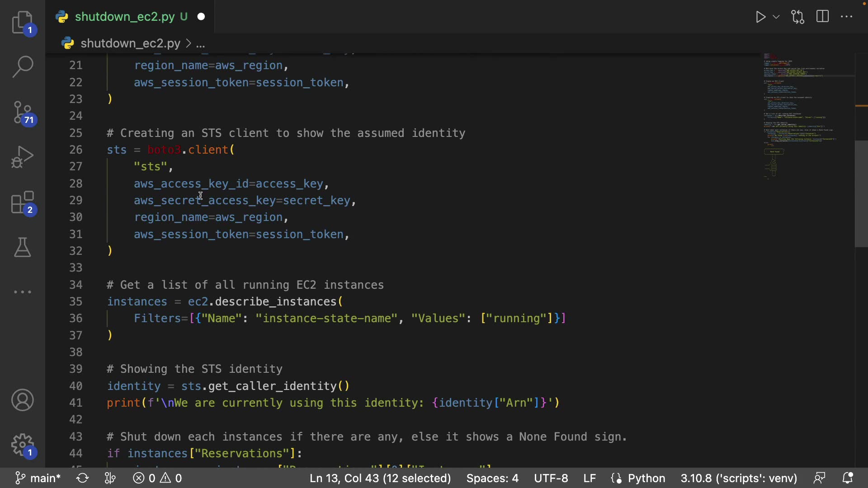
Task: Open the Testing flask icon
Action: click(x=22, y=247)
